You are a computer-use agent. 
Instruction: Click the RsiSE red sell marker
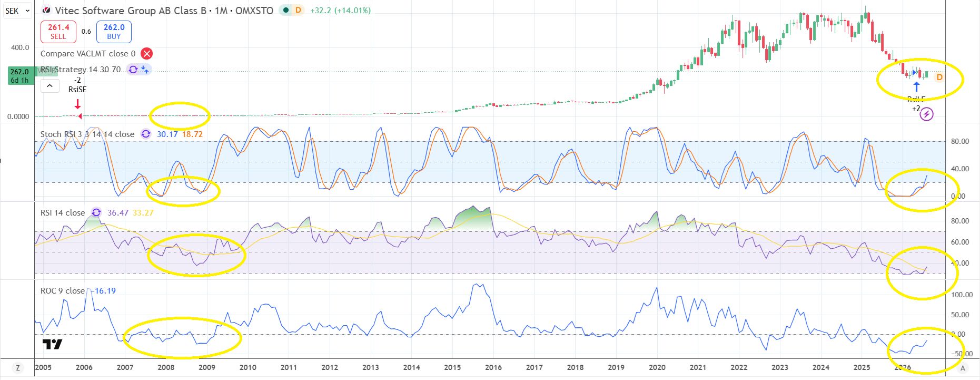pos(78,105)
